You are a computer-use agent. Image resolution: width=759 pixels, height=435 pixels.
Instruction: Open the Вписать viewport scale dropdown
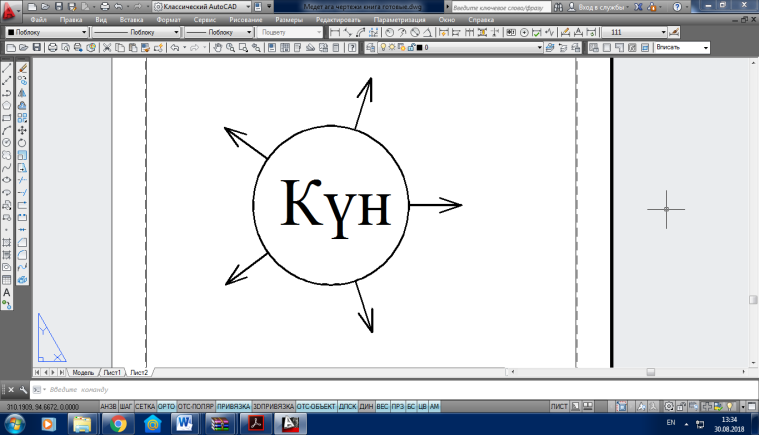pos(682,47)
